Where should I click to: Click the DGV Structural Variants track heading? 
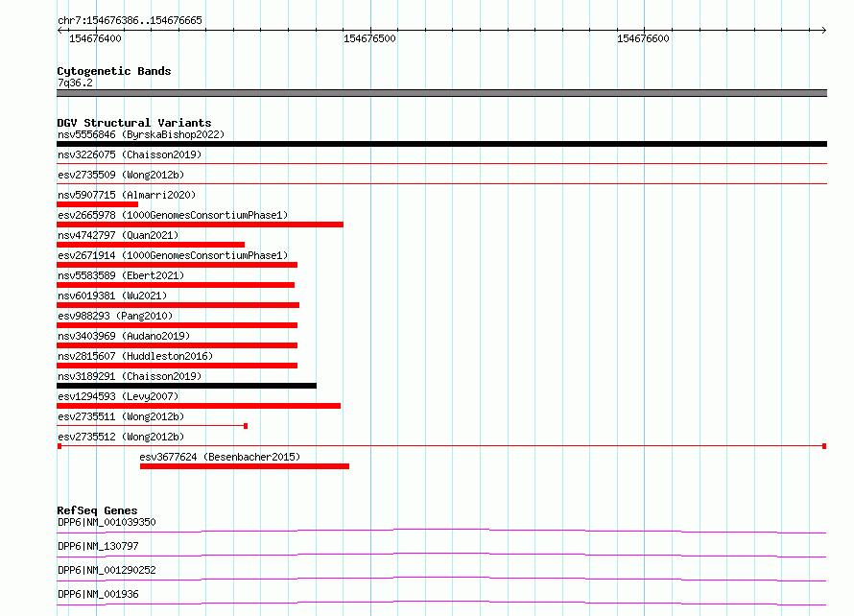pos(134,123)
